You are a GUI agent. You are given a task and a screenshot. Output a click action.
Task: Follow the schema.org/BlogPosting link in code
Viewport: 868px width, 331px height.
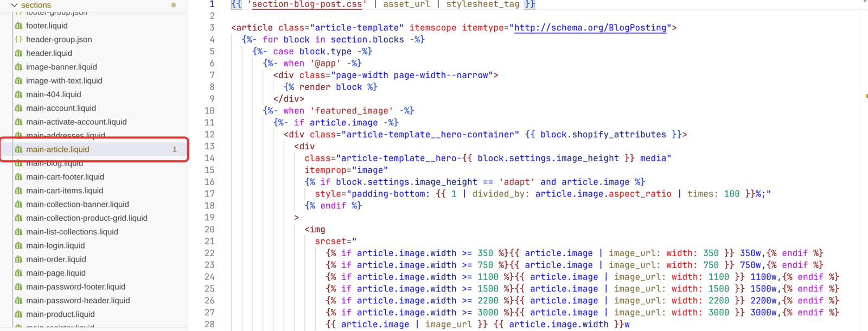pyautogui.click(x=590, y=28)
